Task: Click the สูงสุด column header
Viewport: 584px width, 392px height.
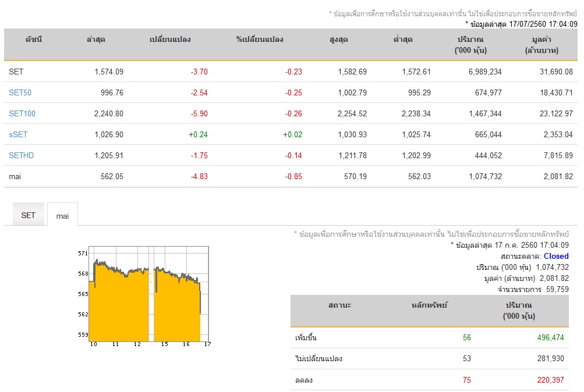Action: tap(338, 40)
